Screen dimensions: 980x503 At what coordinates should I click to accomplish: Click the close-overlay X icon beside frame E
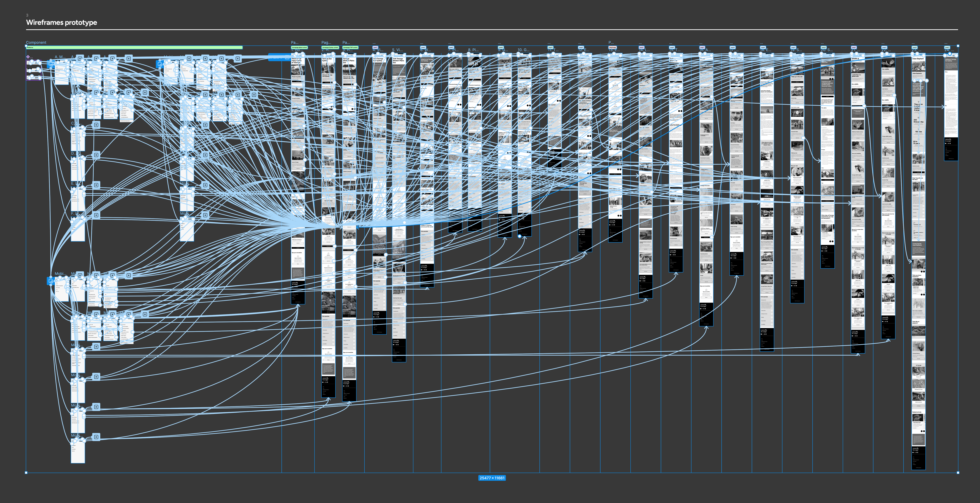(96, 185)
